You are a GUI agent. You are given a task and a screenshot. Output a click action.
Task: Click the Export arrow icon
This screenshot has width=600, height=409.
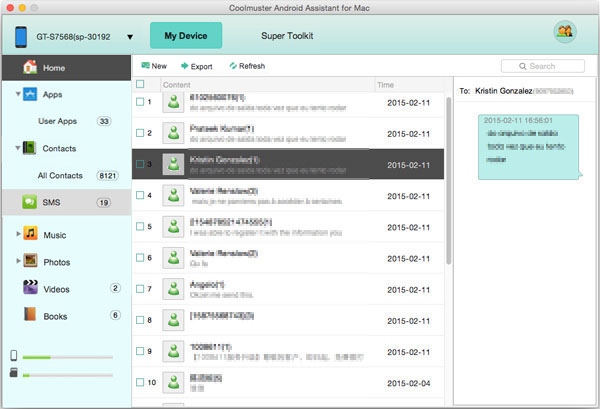coord(186,66)
